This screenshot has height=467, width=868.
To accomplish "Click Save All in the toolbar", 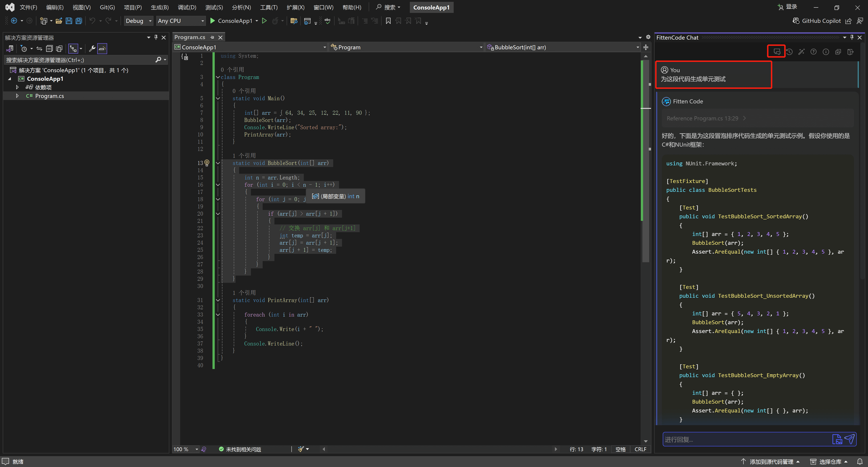I will [78, 21].
